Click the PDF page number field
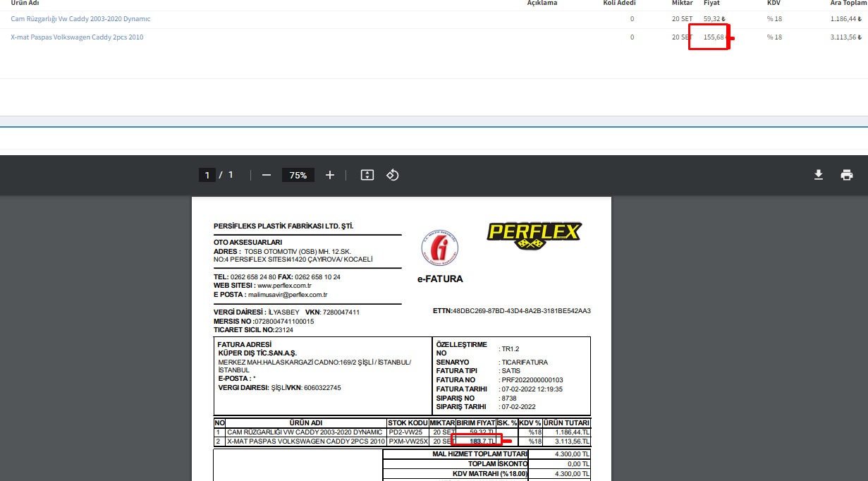The image size is (868, 481). (207, 175)
